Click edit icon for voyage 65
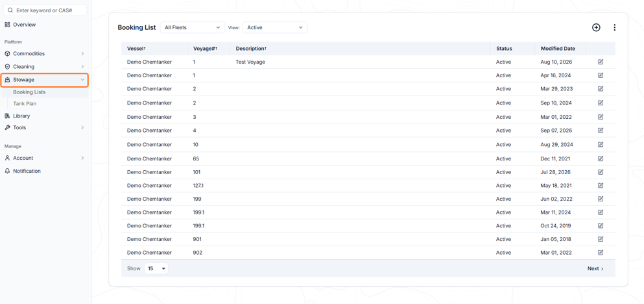This screenshot has width=644, height=304. [x=601, y=158]
